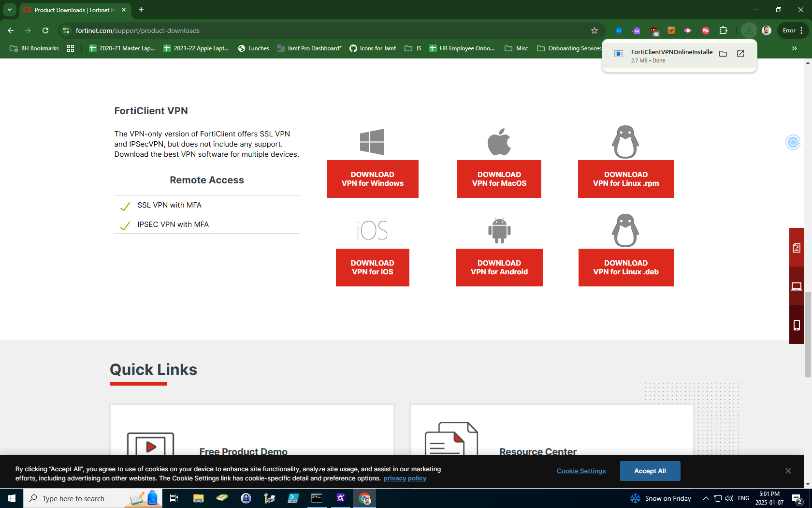Screen dimensions: 812x508
Task: Click the blue floating circular widget icon
Action: point(793,142)
